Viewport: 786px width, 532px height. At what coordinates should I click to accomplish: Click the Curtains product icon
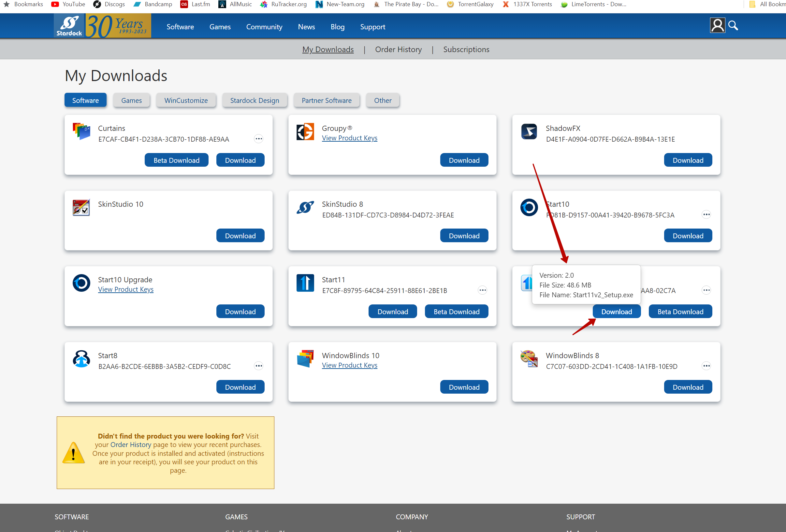tap(81, 132)
